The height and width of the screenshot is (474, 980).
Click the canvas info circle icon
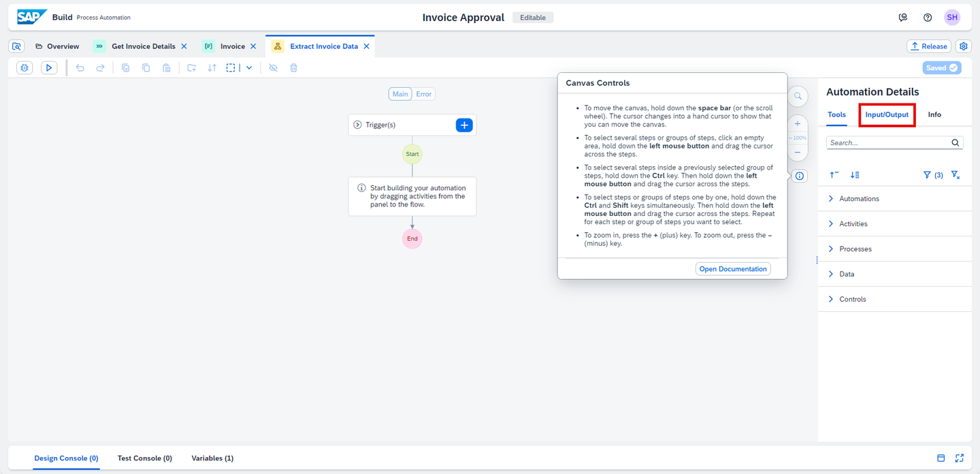(800, 176)
